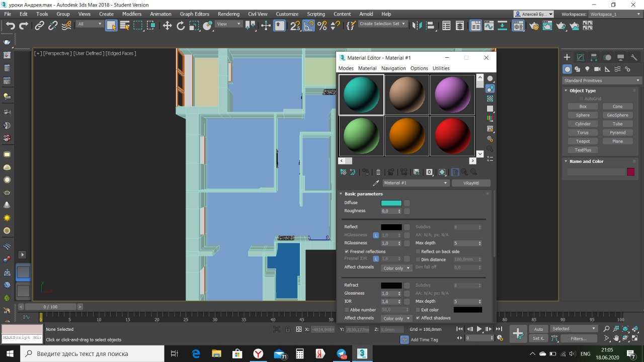Open the Layer Explorer icon

tap(459, 25)
